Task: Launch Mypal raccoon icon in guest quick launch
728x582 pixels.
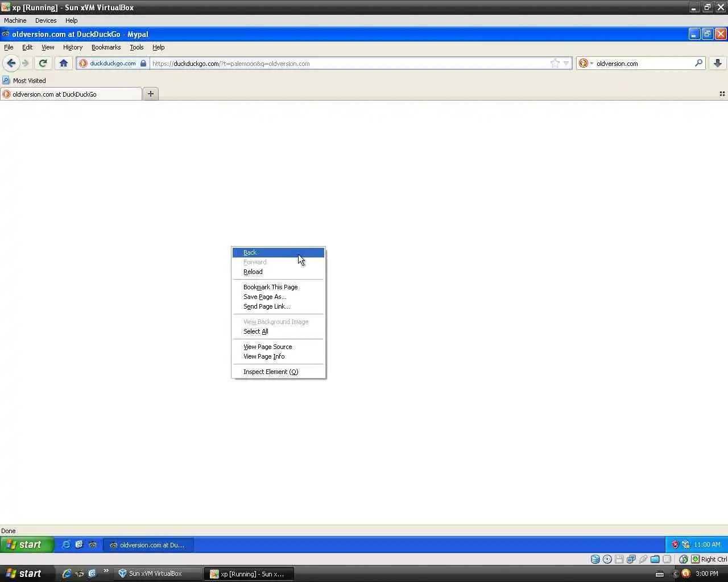Action: click(93, 544)
